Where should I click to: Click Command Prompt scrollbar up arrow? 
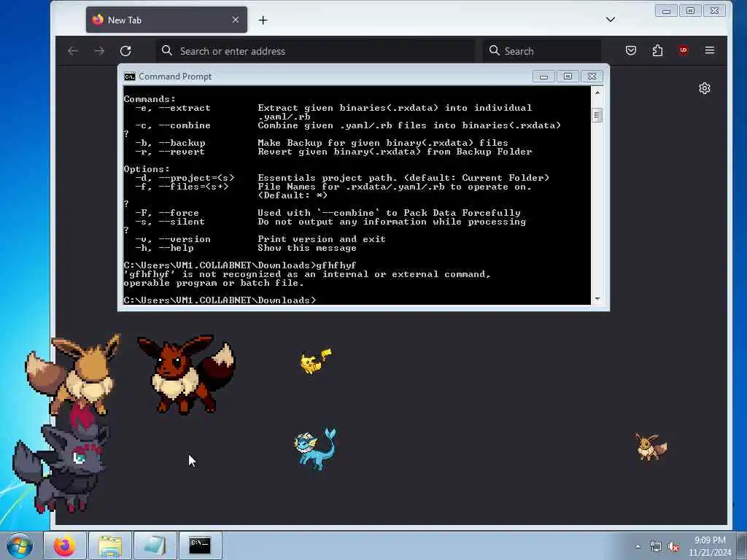pos(597,93)
